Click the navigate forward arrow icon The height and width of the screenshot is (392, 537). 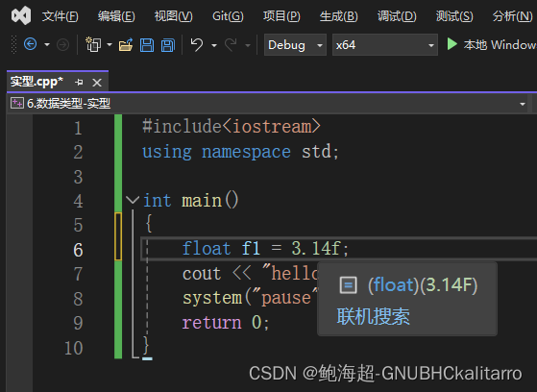coord(62,44)
